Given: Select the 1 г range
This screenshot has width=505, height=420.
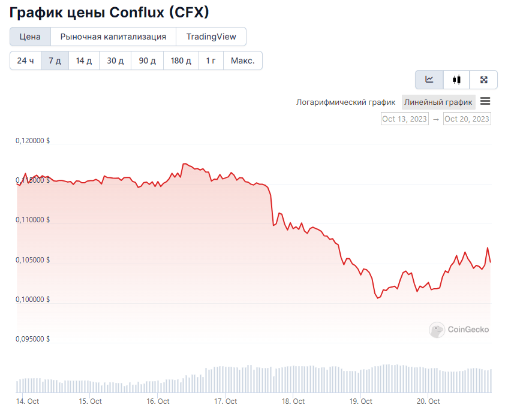Looking at the screenshot, I should 211,61.
